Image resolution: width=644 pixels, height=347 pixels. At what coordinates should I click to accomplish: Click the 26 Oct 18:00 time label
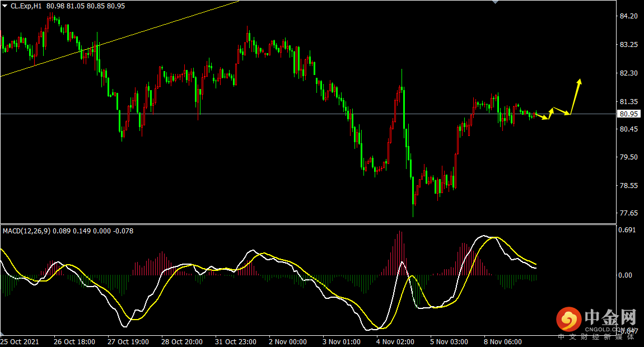74,341
